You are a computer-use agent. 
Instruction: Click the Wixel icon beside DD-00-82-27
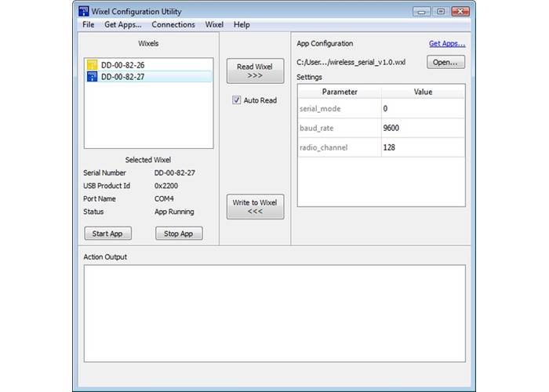click(x=92, y=77)
